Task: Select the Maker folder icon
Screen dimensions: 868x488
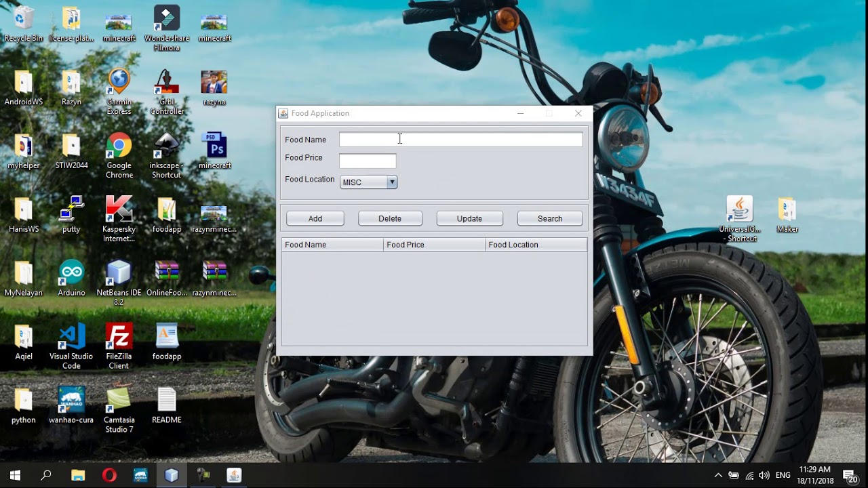Action: click(x=787, y=215)
